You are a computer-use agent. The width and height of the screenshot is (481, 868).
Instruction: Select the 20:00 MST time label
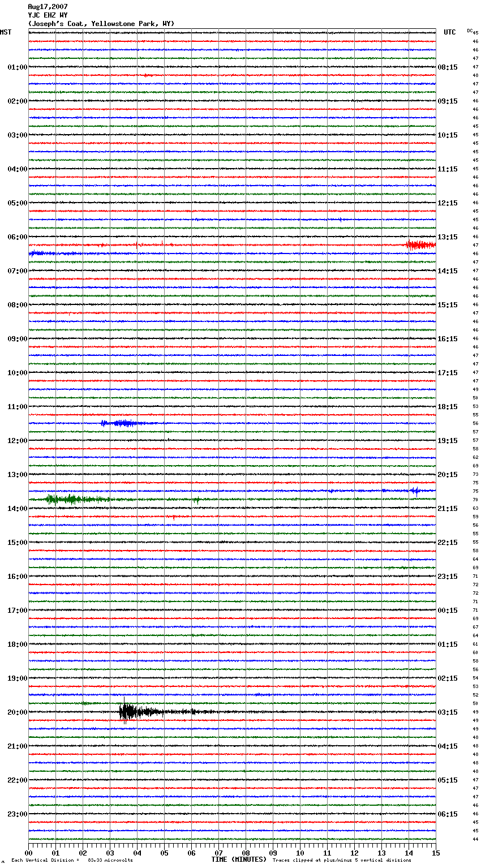click(x=18, y=712)
